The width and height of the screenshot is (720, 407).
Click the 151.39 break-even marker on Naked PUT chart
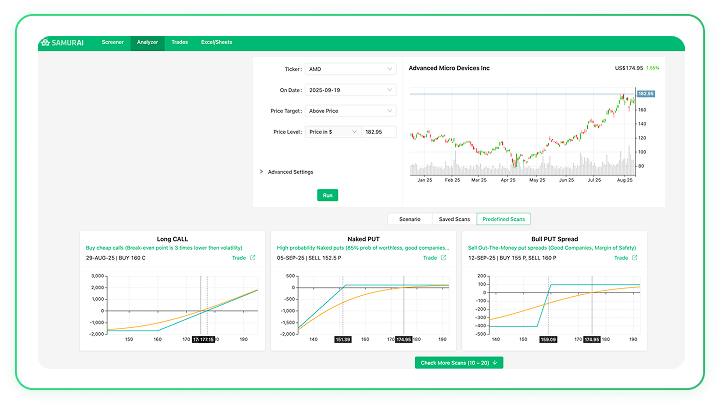coord(342,339)
